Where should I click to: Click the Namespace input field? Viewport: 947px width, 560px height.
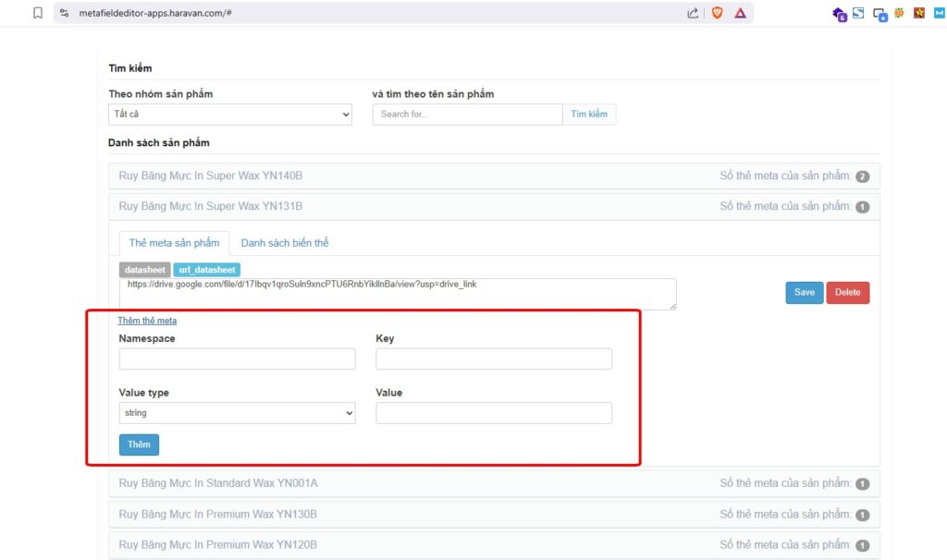click(x=237, y=359)
